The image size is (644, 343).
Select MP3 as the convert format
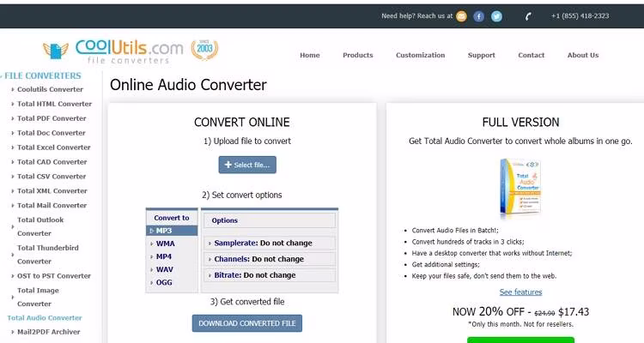(172, 231)
